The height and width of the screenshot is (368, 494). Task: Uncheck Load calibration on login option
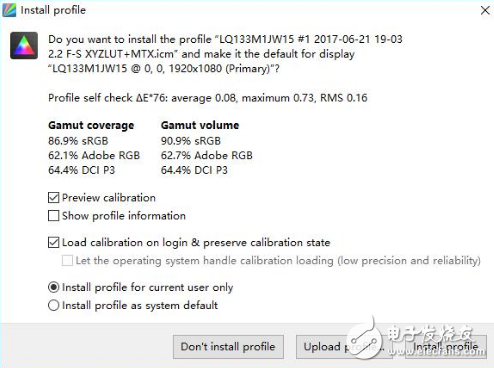53,242
